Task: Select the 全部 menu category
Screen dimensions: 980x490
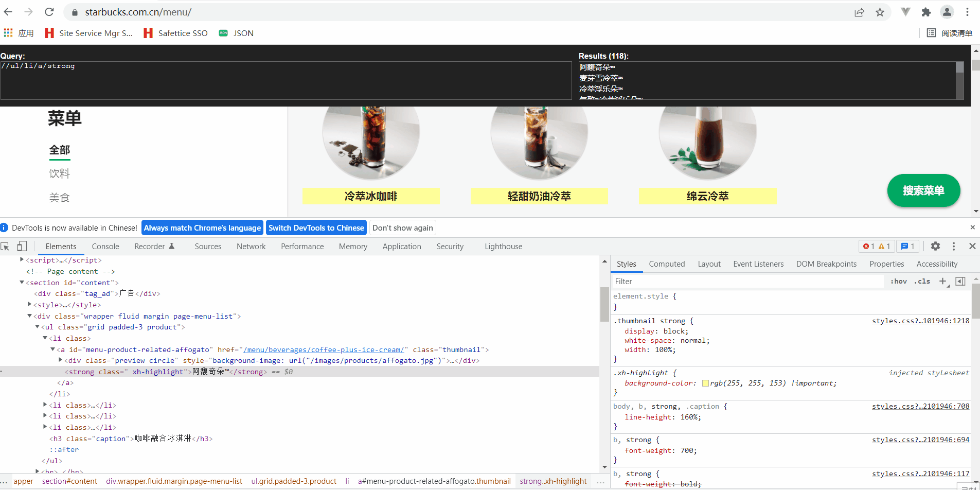Action: (x=60, y=150)
